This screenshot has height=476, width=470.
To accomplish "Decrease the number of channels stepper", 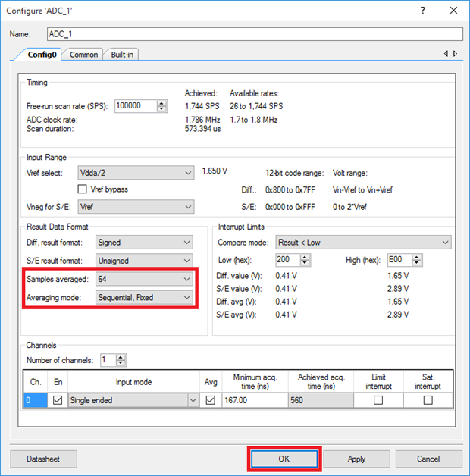I will coord(121,363).
